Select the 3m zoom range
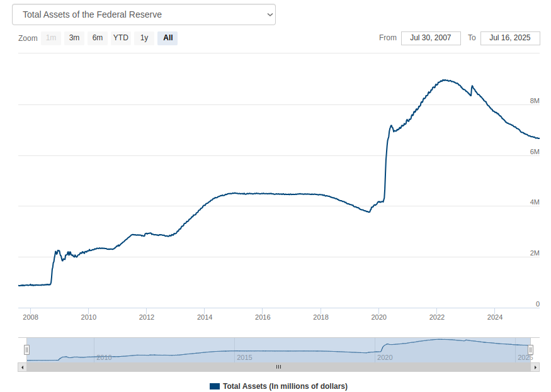The image size is (551, 392). pos(74,38)
